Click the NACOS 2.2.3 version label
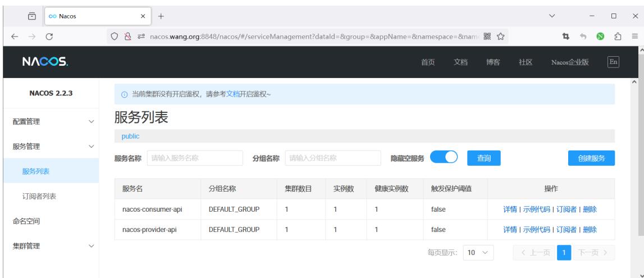Screen dimensions: 644x278 coord(51,93)
